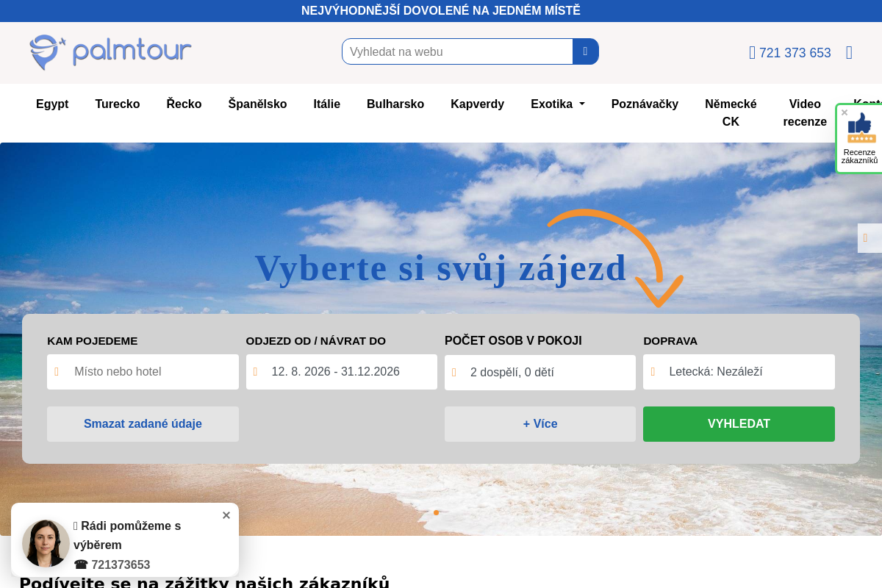
Task: Focus the Místo nebo hotel field
Action: pyautogui.click(x=143, y=372)
